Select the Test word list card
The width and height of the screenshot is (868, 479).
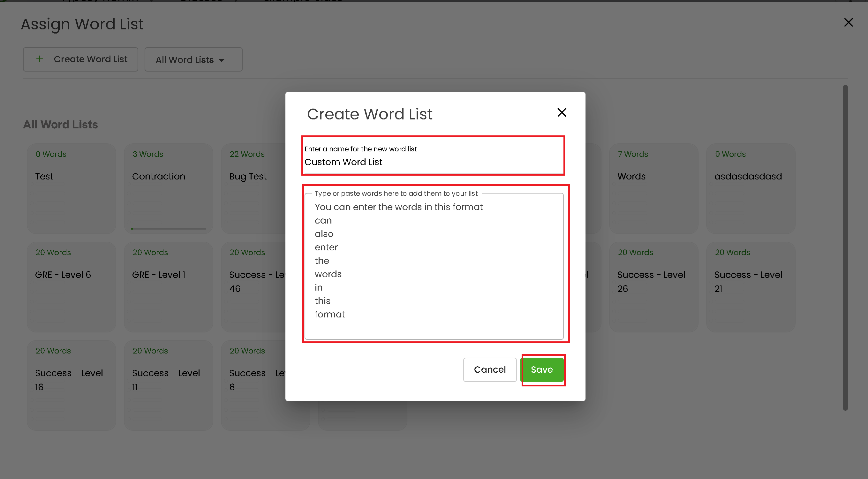tap(72, 188)
